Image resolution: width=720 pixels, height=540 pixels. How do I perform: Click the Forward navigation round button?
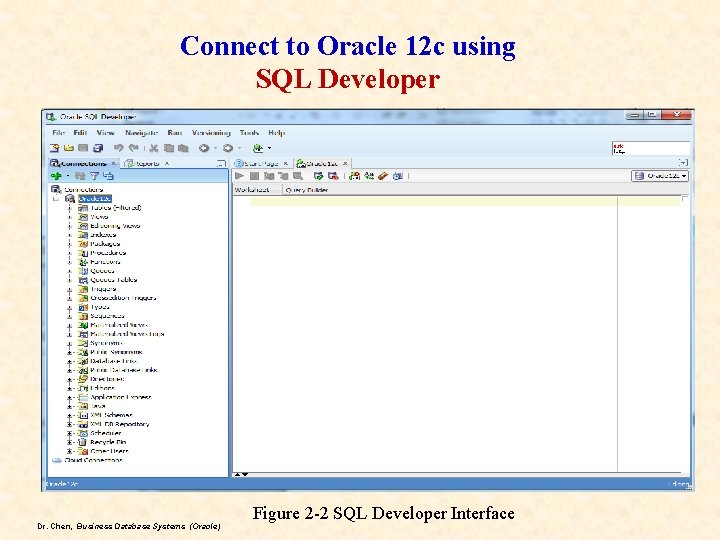228,148
